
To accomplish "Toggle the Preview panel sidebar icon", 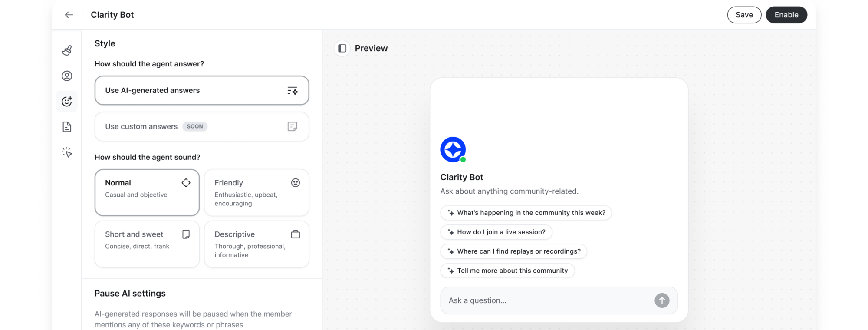I will 342,48.
